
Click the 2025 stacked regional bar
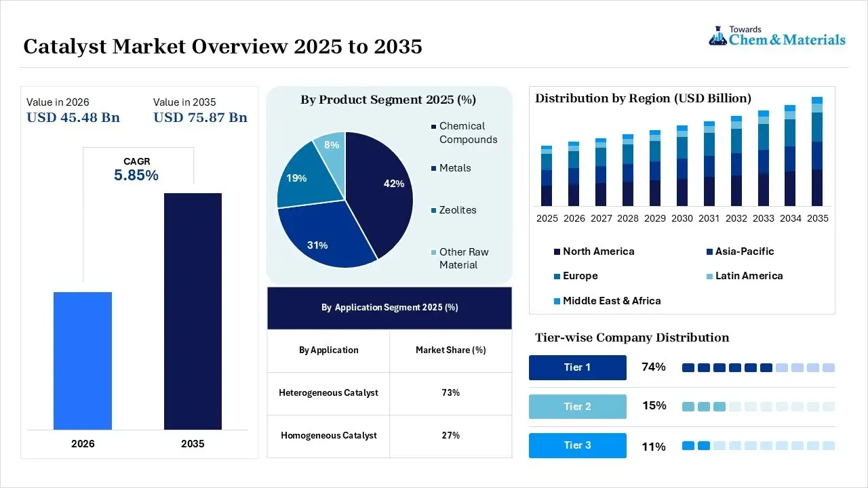(x=547, y=176)
